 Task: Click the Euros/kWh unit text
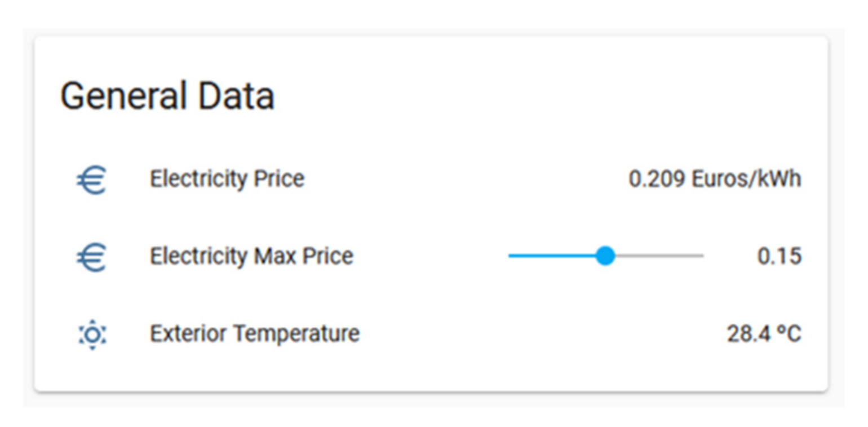[x=746, y=179]
